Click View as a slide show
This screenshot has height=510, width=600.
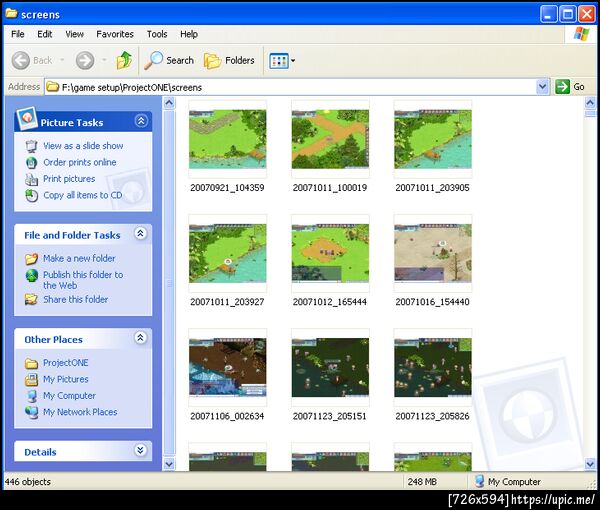pyautogui.click(x=83, y=146)
